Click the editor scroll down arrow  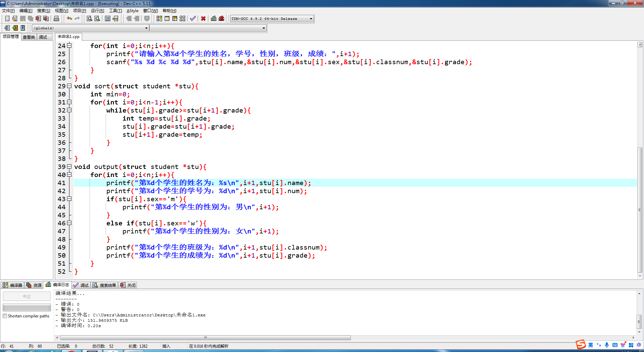[640, 276]
